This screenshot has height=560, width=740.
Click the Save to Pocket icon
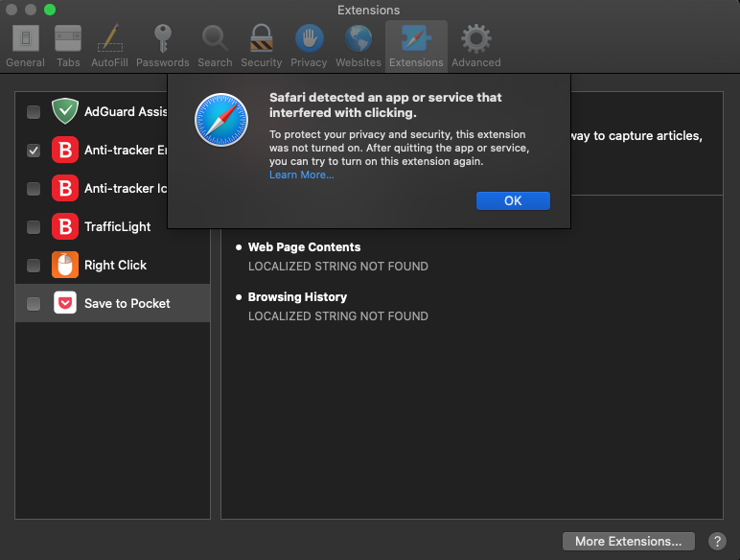click(65, 303)
